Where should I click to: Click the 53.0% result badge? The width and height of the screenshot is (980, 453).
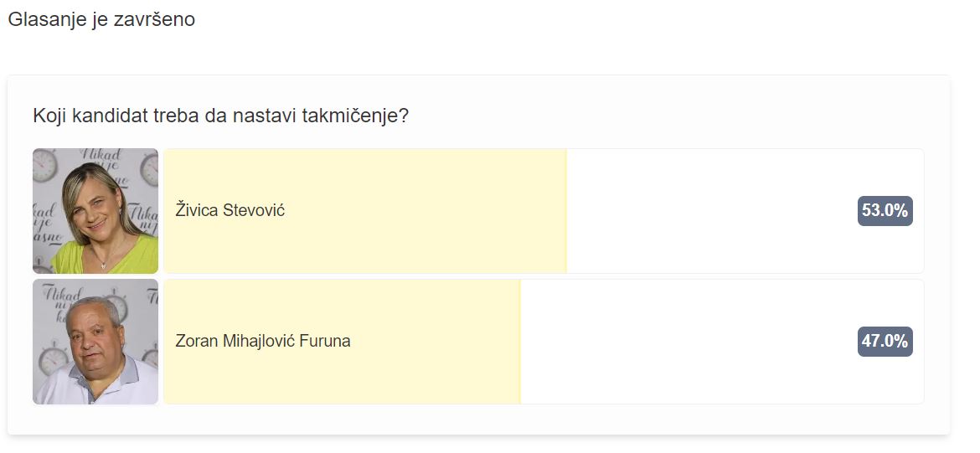[x=885, y=210]
